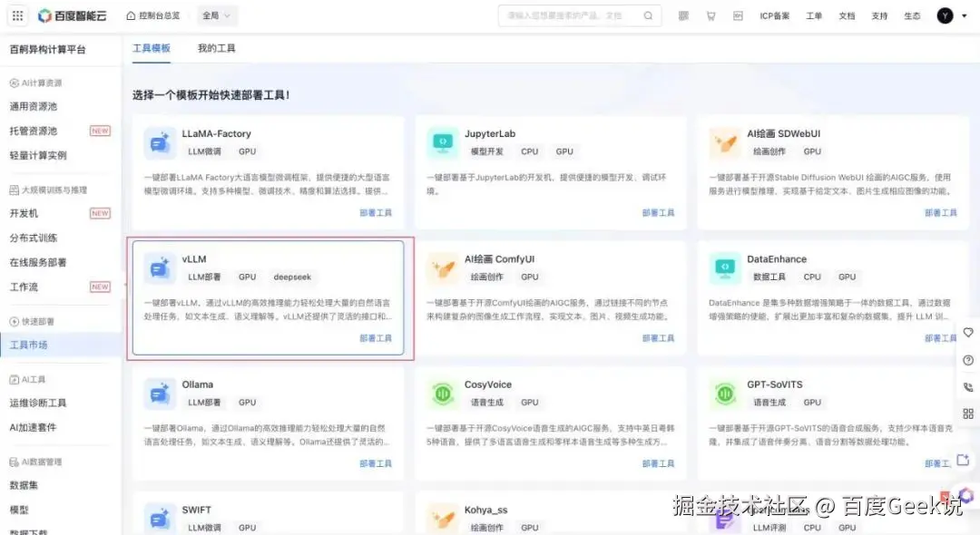
Task: Click 部署工具 on AI绘画 SDWebUI card
Action: (x=941, y=213)
